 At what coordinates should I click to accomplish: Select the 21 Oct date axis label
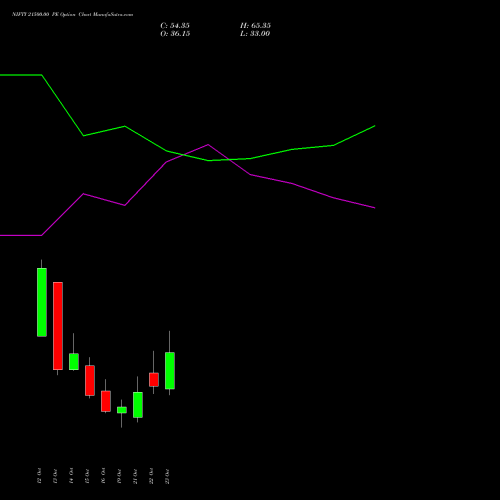pos(135,476)
